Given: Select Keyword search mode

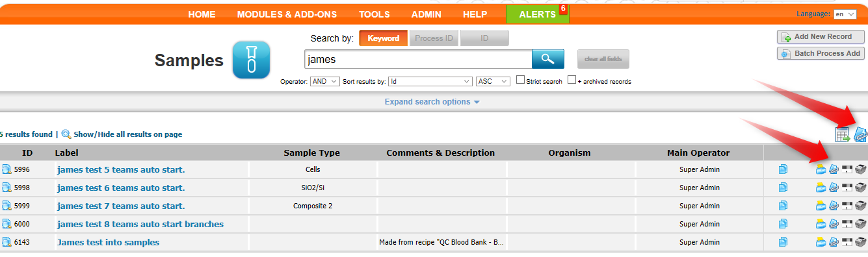Looking at the screenshot, I should 383,38.
